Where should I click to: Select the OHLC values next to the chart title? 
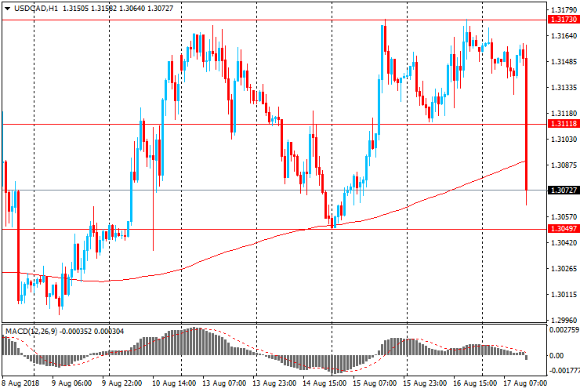pyautogui.click(x=118, y=8)
